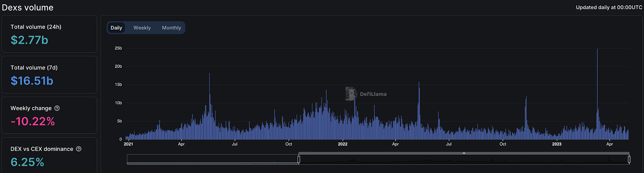Click the Weekly change label text
This screenshot has width=644, height=173.
coord(31,108)
